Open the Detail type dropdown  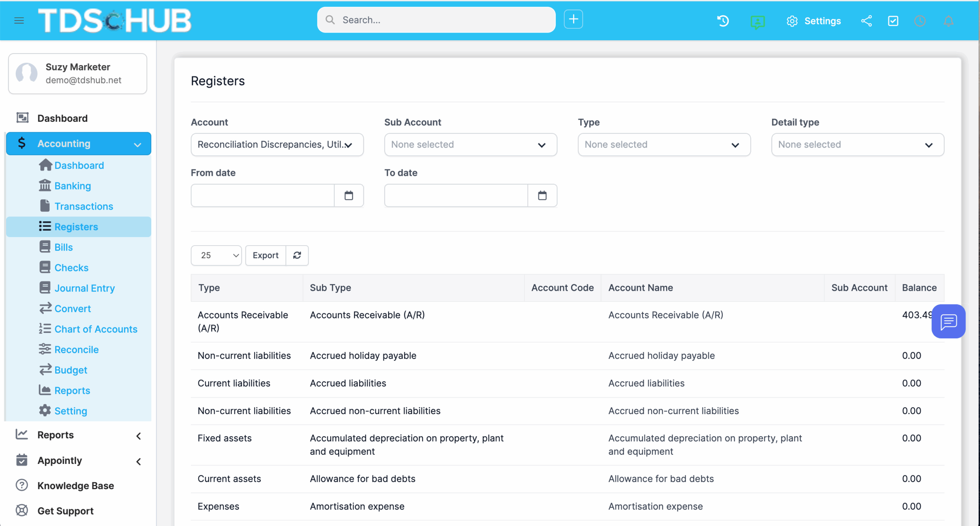tap(857, 144)
